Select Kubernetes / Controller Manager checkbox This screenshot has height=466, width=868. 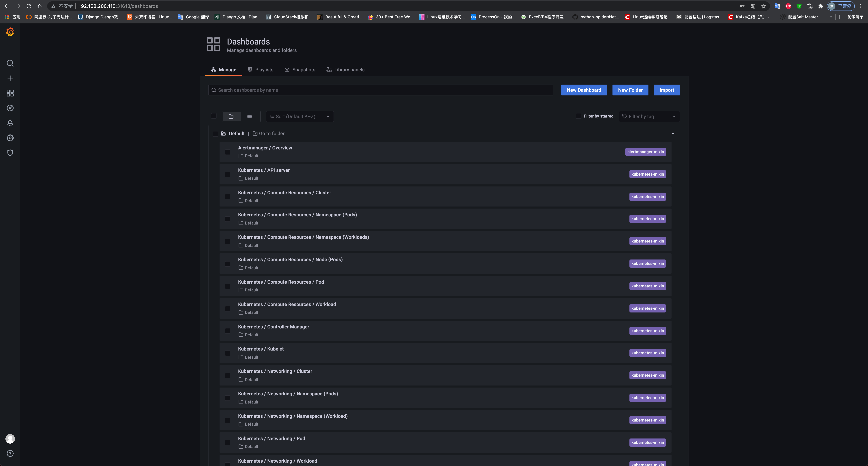pos(228,331)
